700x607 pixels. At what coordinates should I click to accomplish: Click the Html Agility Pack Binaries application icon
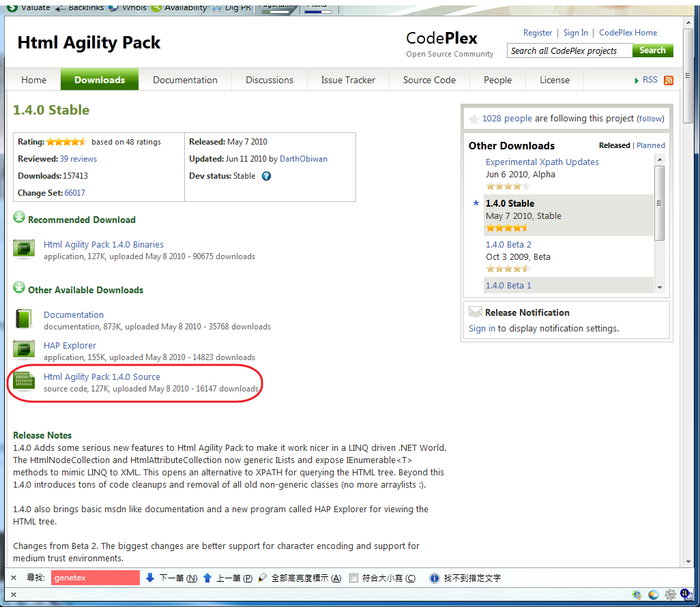pyautogui.click(x=24, y=249)
